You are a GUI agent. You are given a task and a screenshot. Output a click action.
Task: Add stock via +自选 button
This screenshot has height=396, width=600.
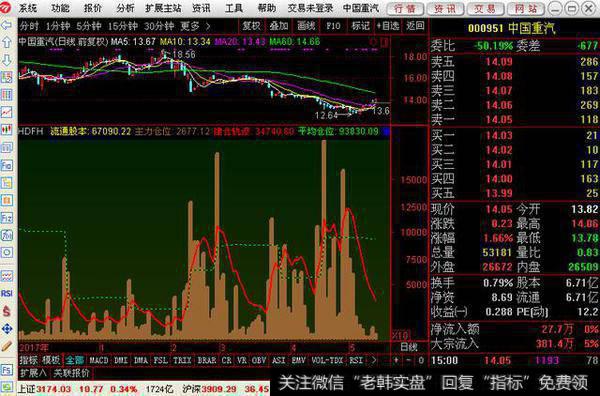(388, 26)
